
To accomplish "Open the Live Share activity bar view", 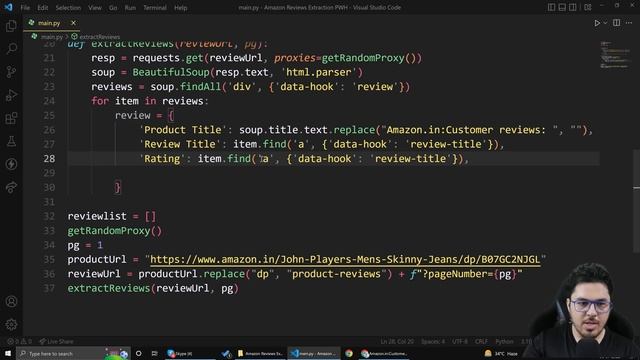I will coord(11,187).
